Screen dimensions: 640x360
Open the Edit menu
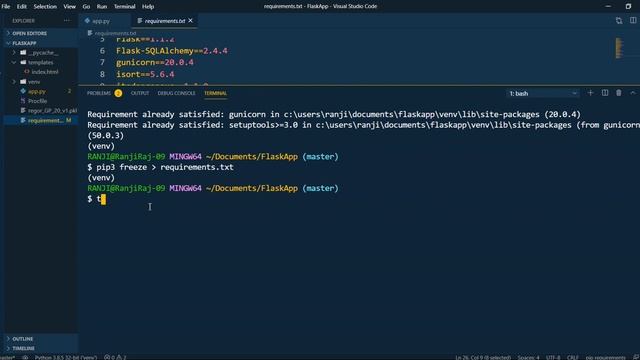[22, 7]
